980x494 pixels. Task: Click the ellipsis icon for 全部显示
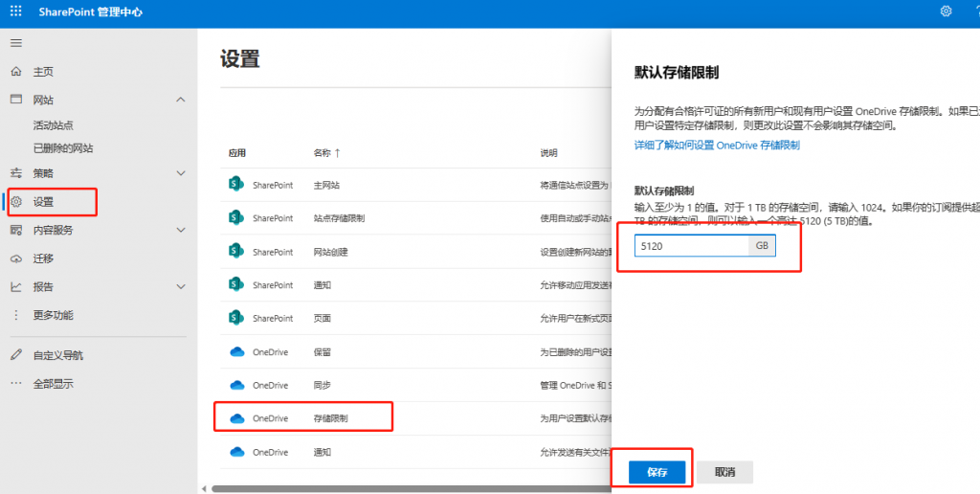[x=16, y=383]
